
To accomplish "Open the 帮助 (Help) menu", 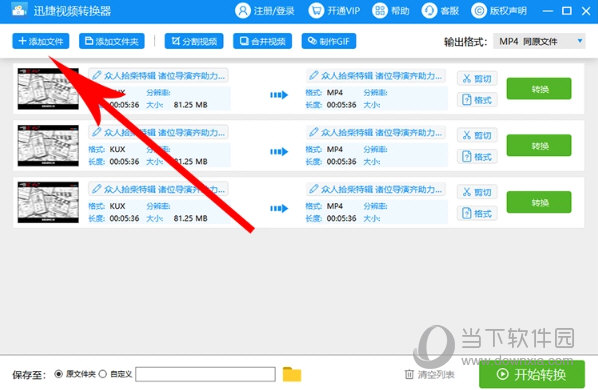I will 391,11.
